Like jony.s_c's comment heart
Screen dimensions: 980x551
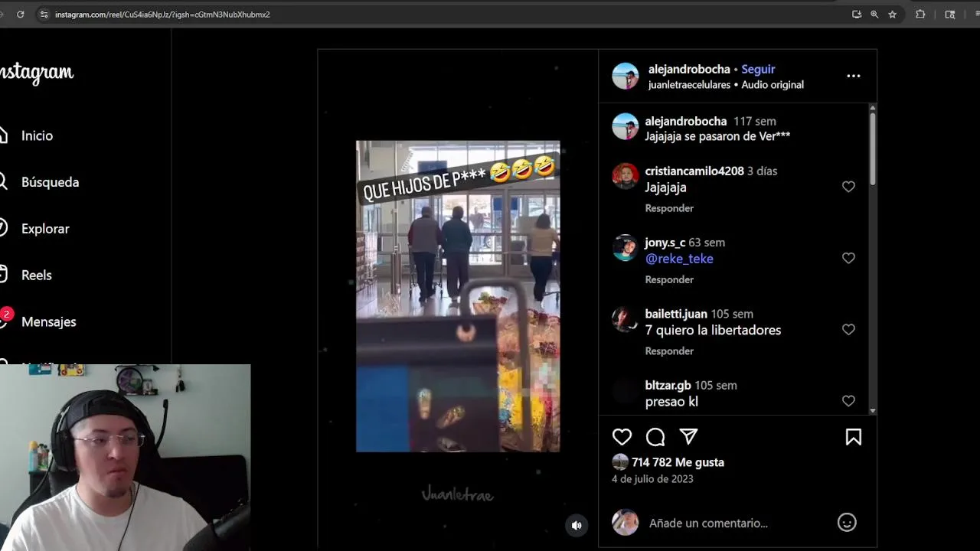click(848, 258)
